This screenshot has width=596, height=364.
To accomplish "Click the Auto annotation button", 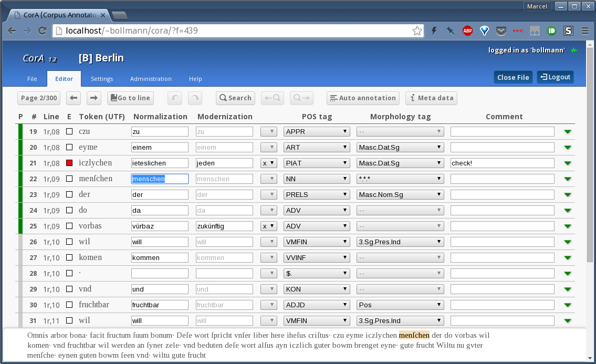I will point(363,98).
